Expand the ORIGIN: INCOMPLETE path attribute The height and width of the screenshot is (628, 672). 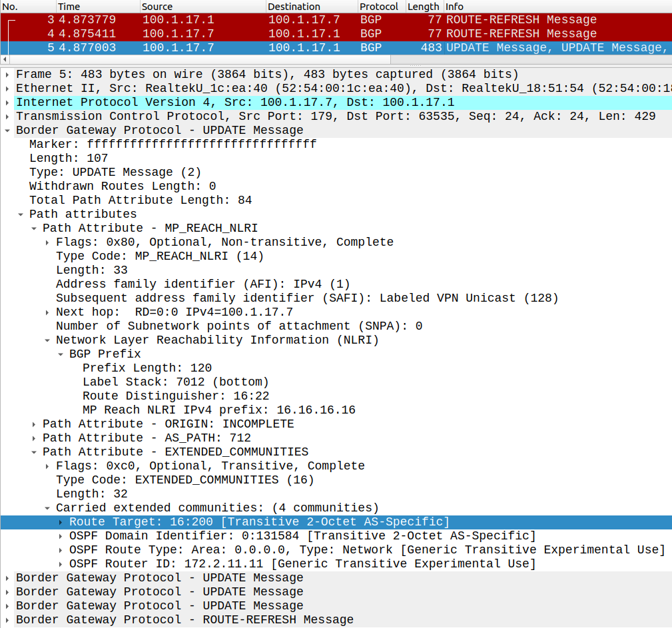[34, 424]
